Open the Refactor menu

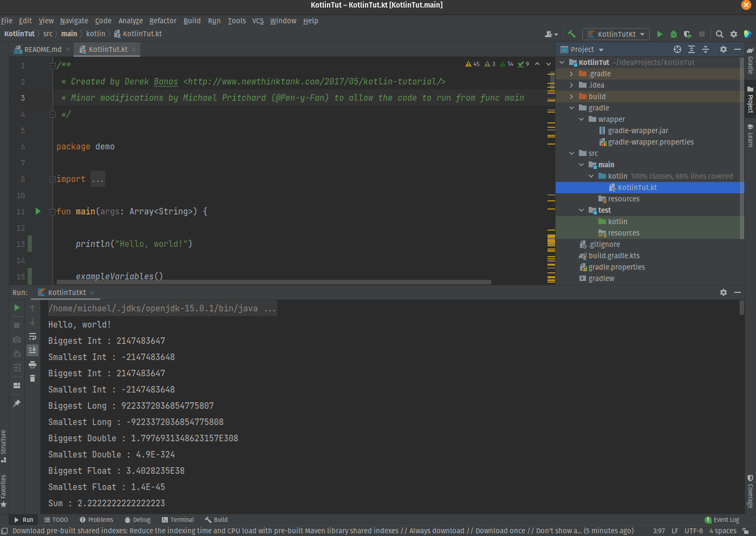click(x=163, y=21)
